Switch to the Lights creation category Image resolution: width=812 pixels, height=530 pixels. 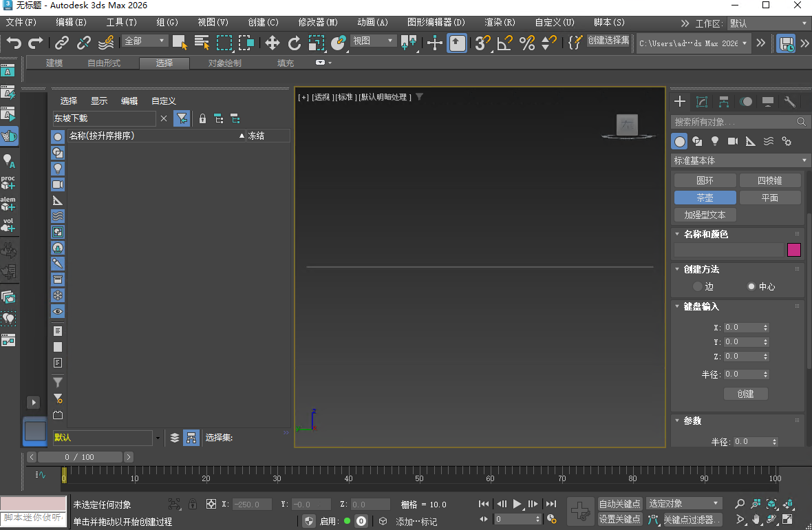(714, 141)
